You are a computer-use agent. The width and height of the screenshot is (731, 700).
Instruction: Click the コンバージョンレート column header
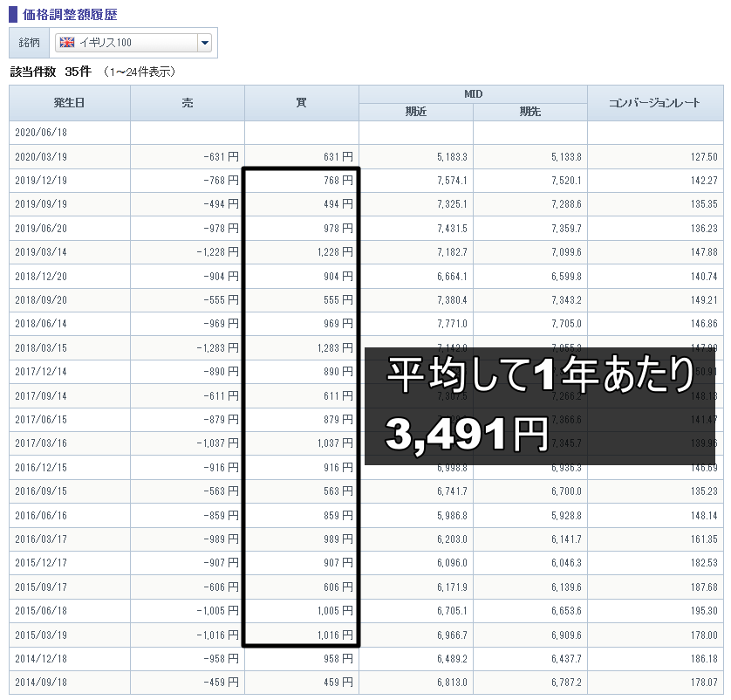[x=655, y=103]
